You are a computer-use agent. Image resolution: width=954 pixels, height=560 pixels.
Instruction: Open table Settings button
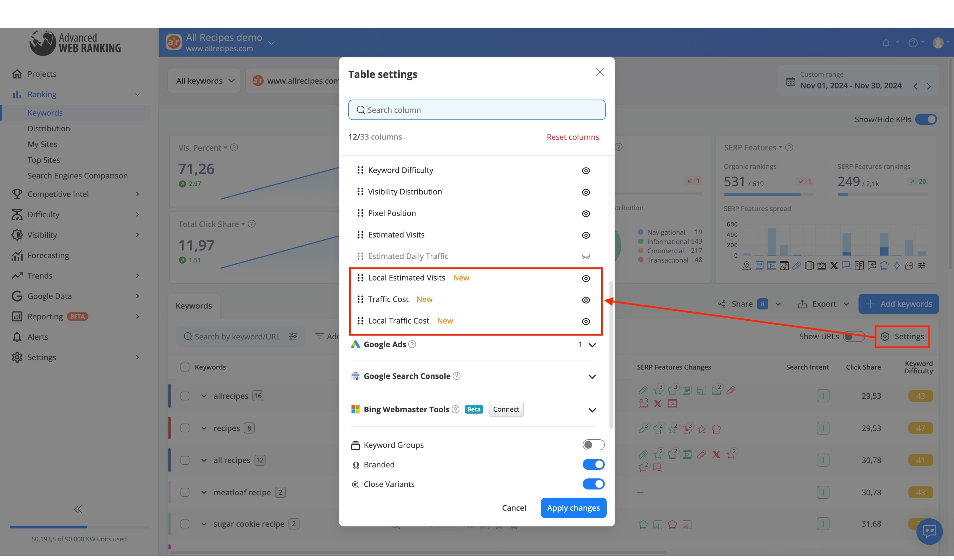[902, 337]
